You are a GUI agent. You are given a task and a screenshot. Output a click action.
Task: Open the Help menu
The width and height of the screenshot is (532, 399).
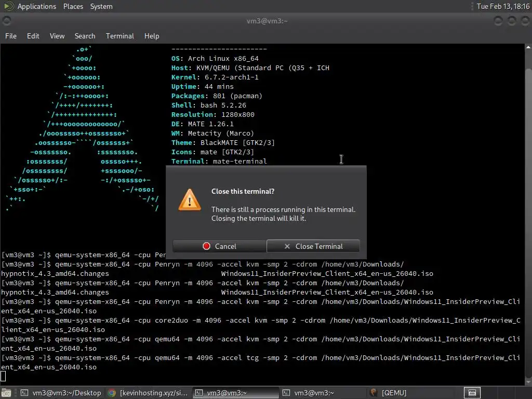(152, 36)
